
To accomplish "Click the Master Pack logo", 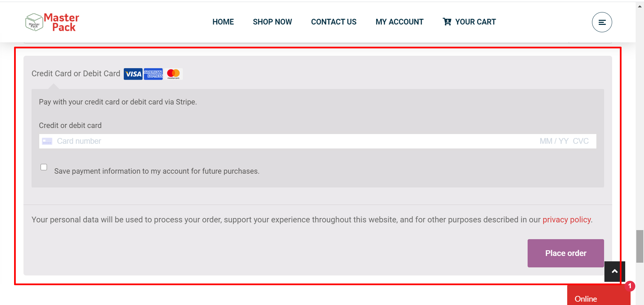I will pos(52,22).
